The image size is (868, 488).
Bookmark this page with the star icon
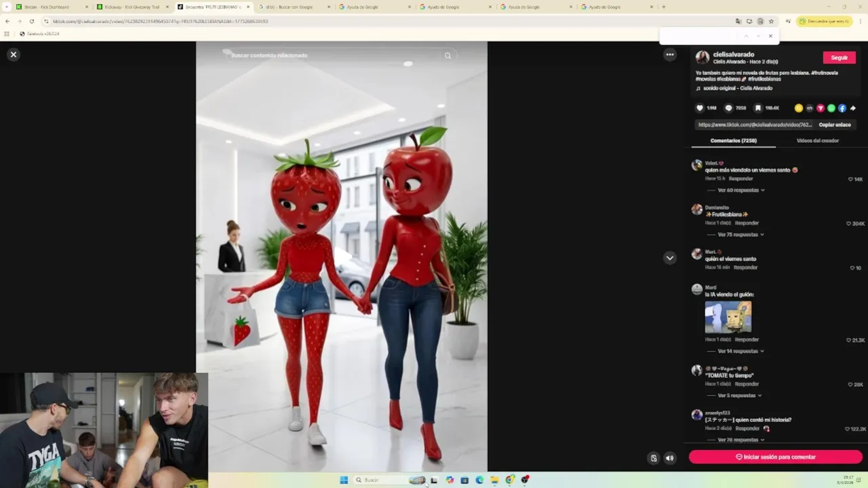[771, 21]
